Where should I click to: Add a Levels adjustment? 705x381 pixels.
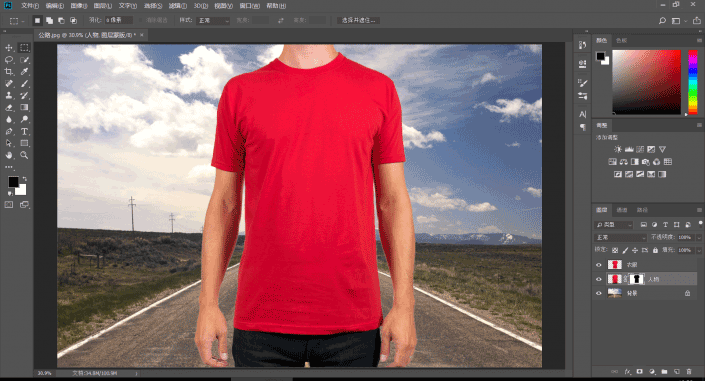tap(629, 149)
